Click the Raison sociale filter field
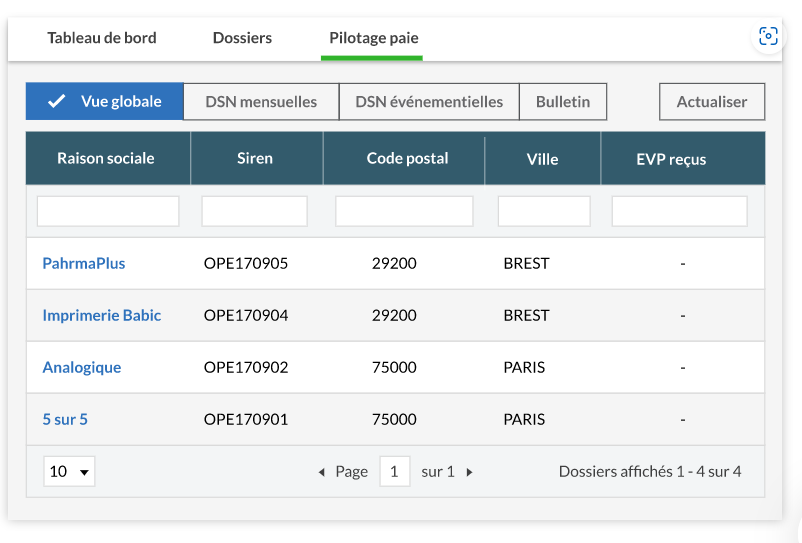This screenshot has width=802, height=543. click(108, 211)
